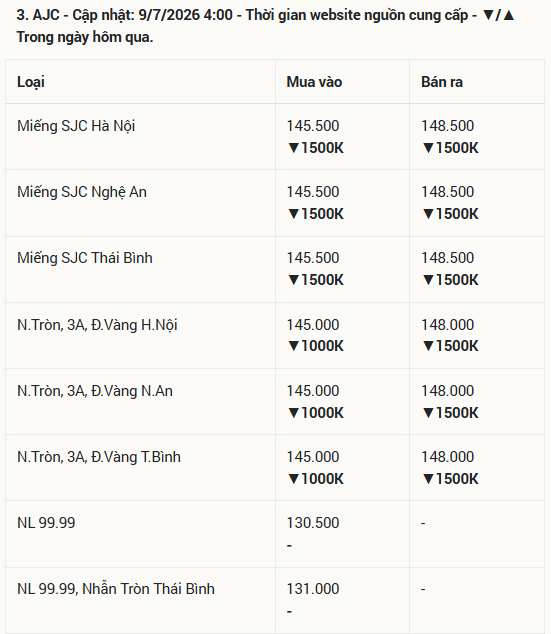Click N.Tròn, 3A, Đ.Vàng T.Bình label
Screen dimensions: 551x634
click(99, 457)
